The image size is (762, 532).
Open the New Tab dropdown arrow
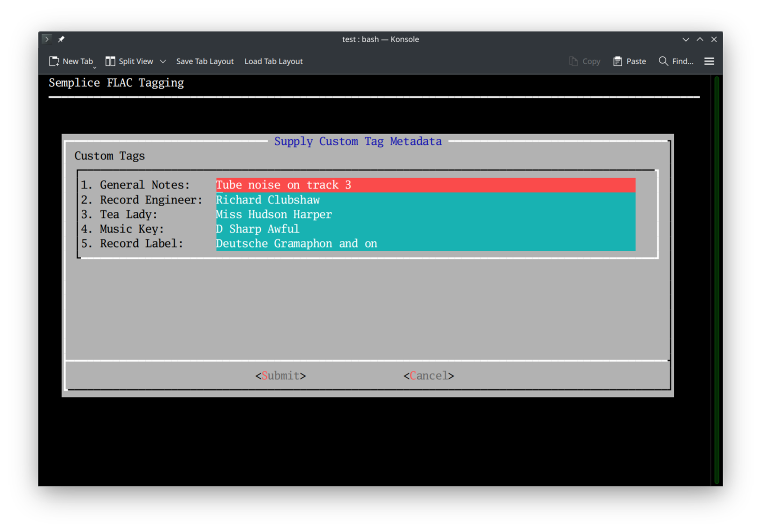pyautogui.click(x=94, y=67)
